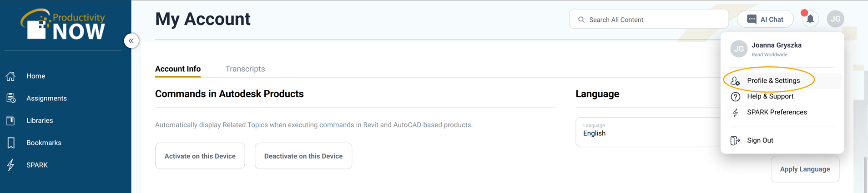This screenshot has width=868, height=193.
Task: Toggle the JG user avatar menu
Action: pyautogui.click(x=835, y=19)
